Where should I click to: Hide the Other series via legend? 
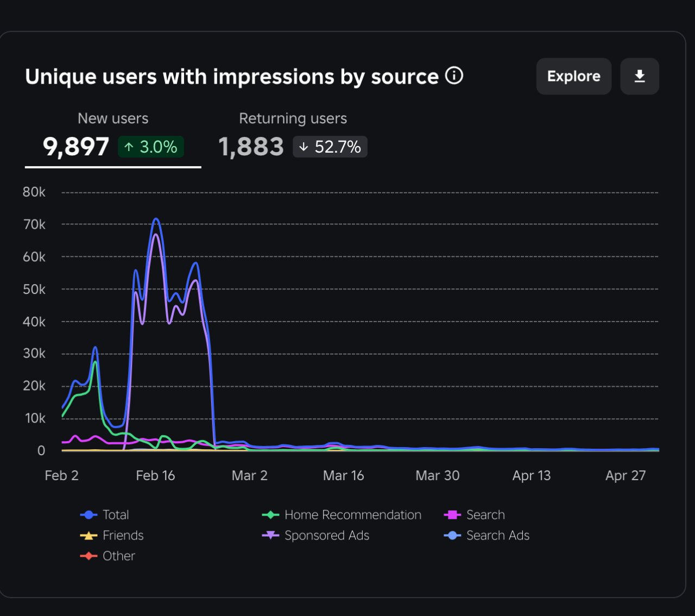108,556
